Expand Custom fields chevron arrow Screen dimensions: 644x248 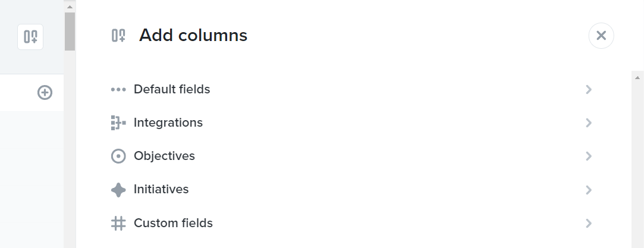589,224
